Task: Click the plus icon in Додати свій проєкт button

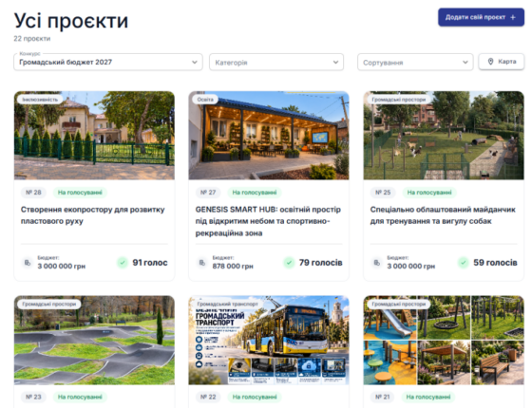Action: (x=513, y=17)
